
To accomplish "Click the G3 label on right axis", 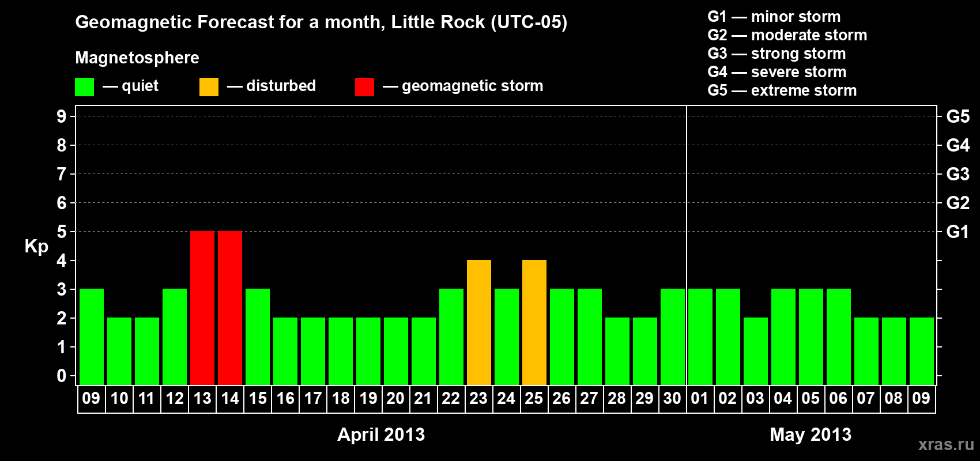I will coord(958,174).
